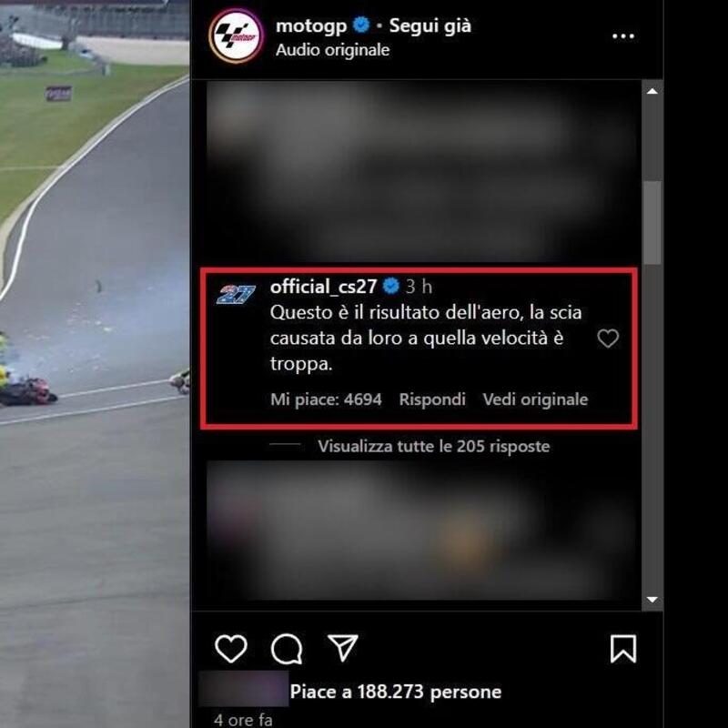Open motogp profile picture avatar

pos(237,35)
